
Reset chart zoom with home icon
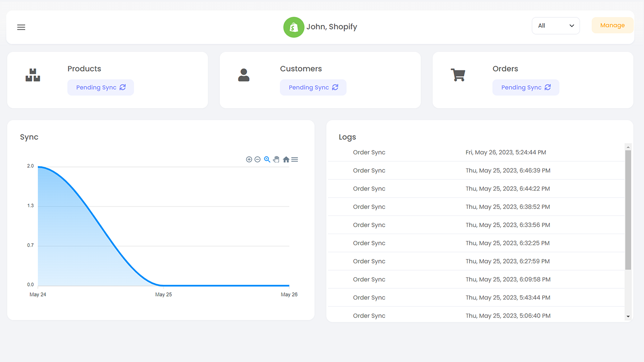(286, 160)
